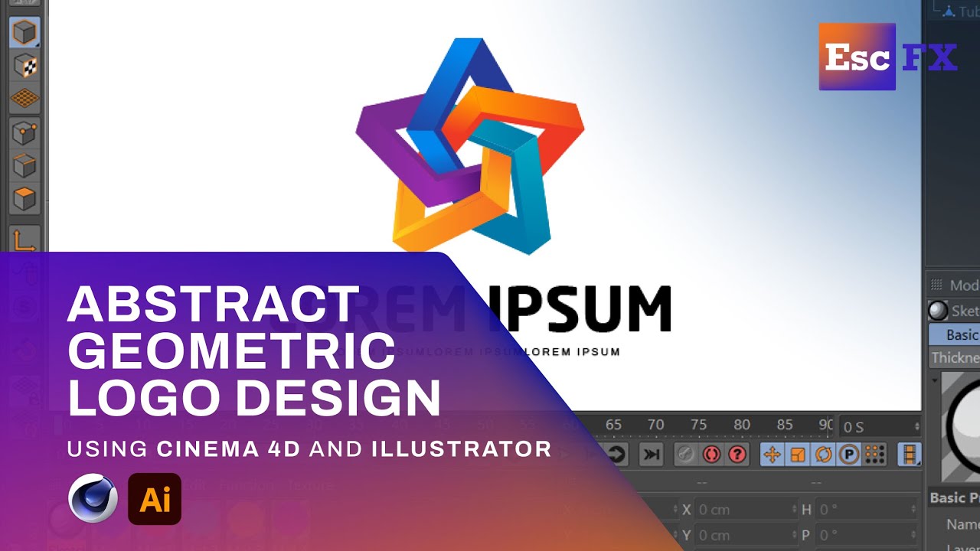Click frame 80 on the timeline ruler
The height and width of the screenshot is (551, 980).
(x=742, y=425)
